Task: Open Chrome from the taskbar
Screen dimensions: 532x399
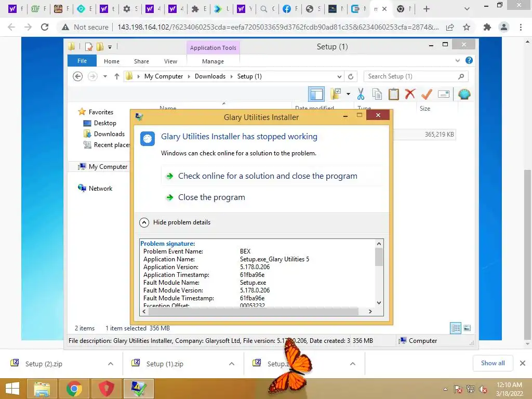Action: 74,389
